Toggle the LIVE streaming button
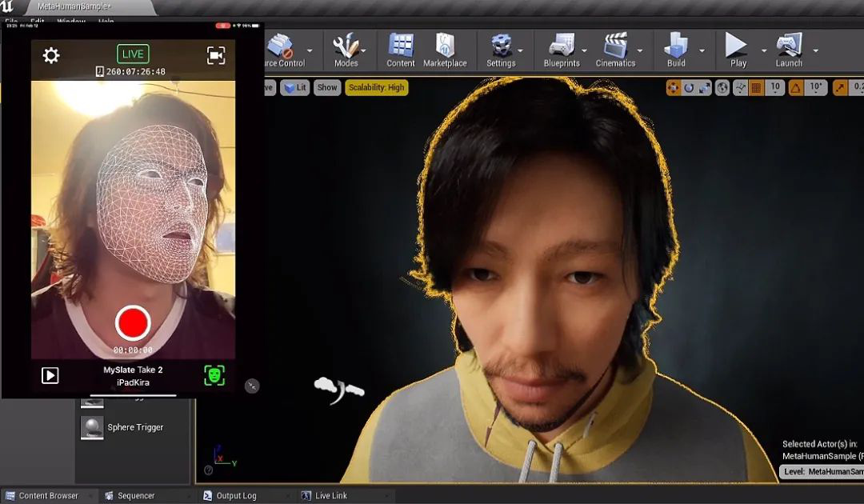 click(x=132, y=53)
